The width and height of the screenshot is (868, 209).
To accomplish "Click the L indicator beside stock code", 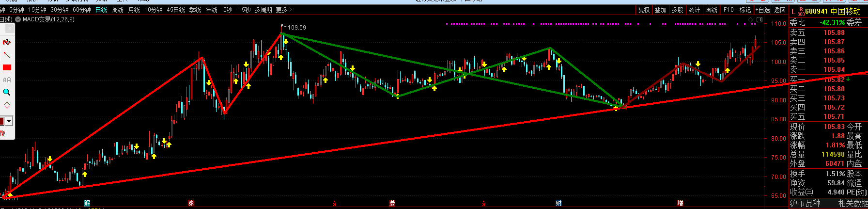I will click(x=793, y=11).
